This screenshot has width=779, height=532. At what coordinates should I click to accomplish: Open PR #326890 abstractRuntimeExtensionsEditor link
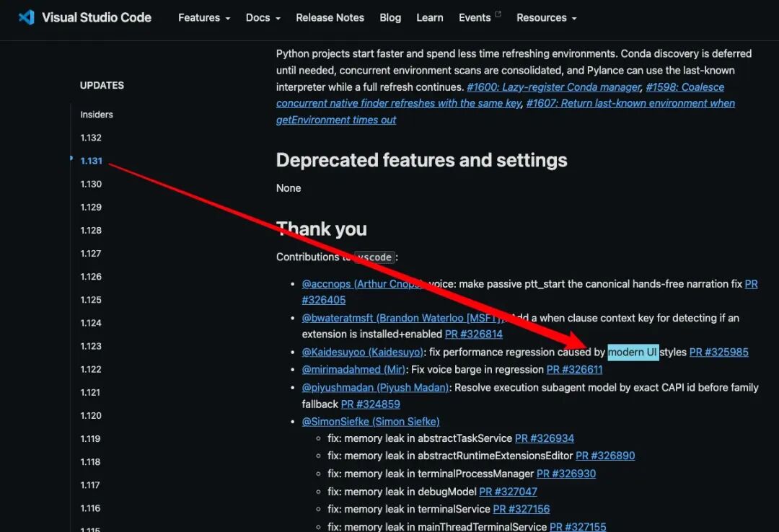click(605, 456)
